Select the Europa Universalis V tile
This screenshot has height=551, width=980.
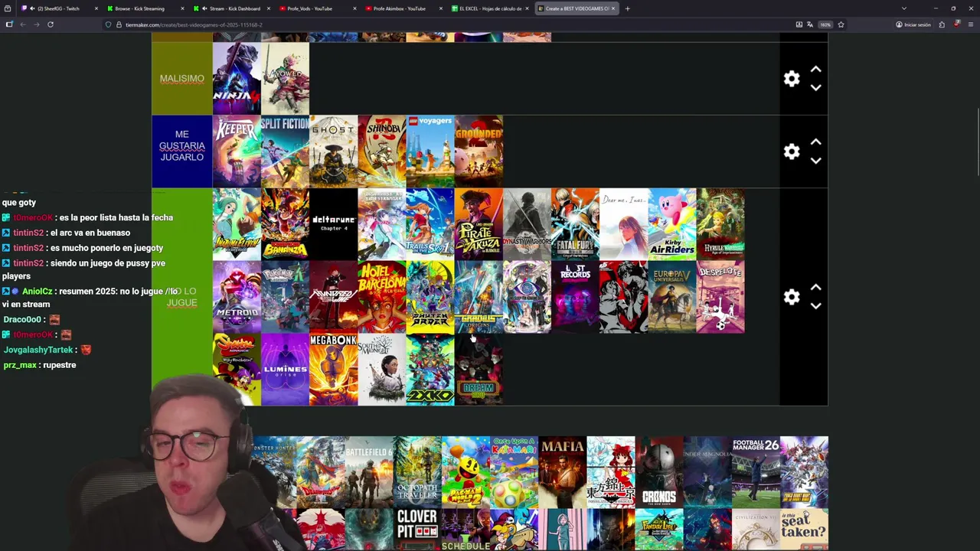click(x=672, y=297)
